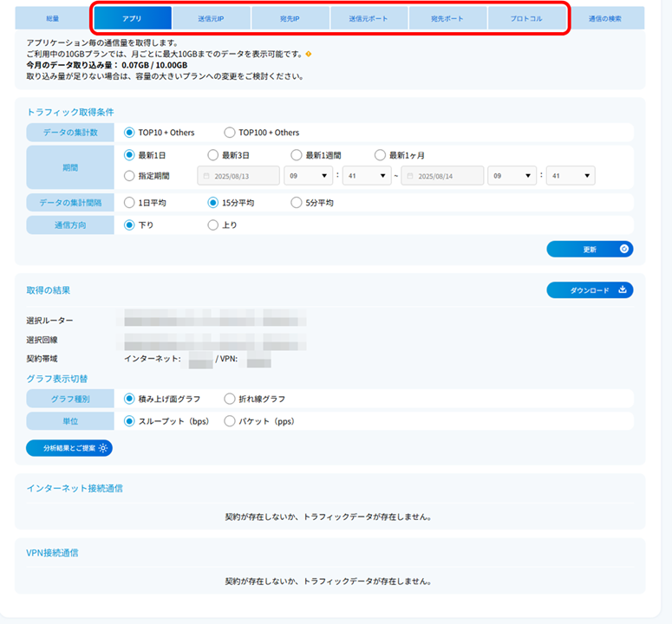Switch to the 送信元IP tab
The height and width of the screenshot is (624, 672).
click(x=212, y=18)
